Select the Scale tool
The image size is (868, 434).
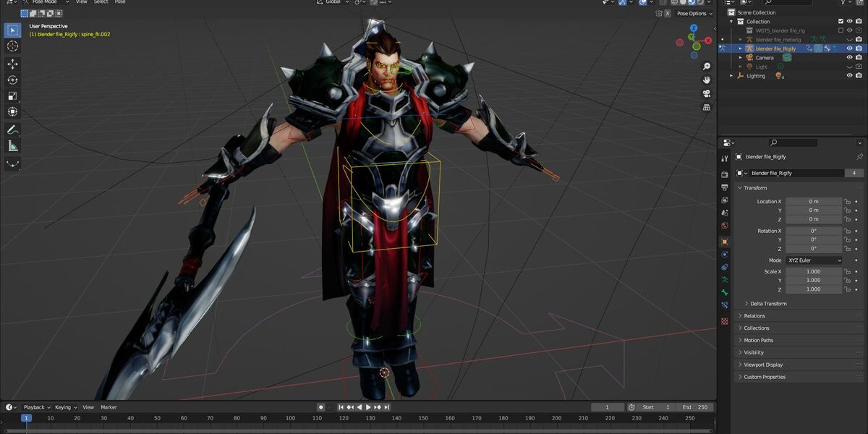pos(12,95)
